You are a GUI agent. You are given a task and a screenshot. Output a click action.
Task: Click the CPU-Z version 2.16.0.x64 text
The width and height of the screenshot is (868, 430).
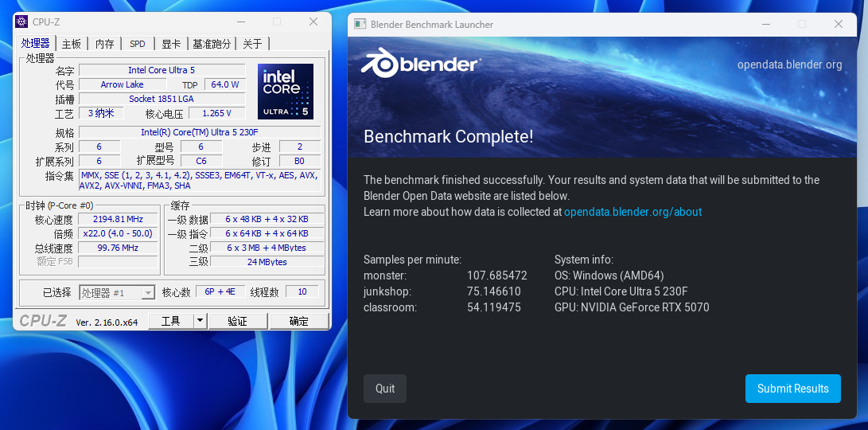click(x=107, y=322)
